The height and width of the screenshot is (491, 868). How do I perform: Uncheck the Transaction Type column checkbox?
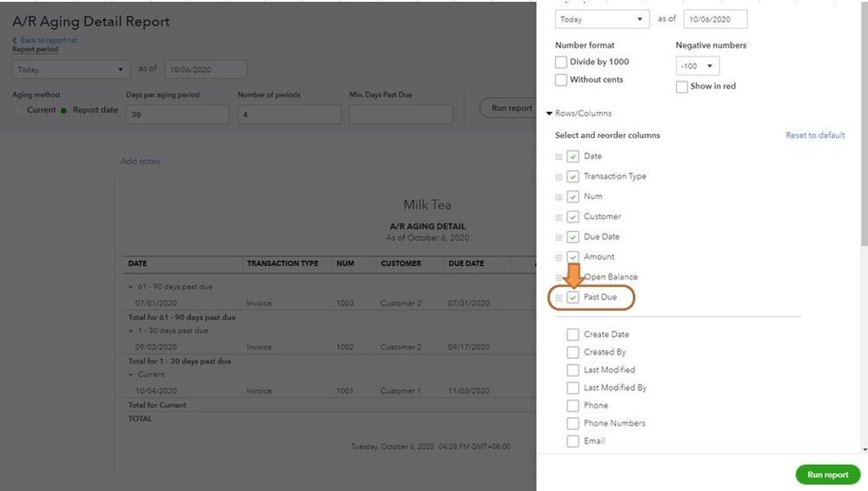(x=573, y=176)
